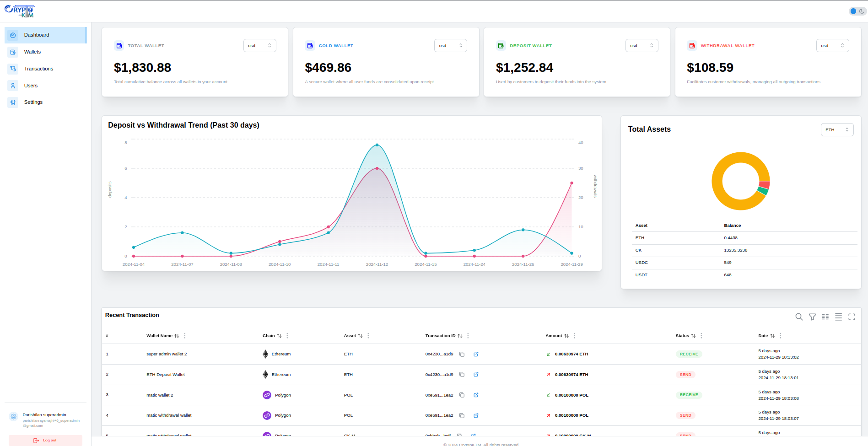Viewport: 868px width, 446px height.
Task: Click the search icon in Recent Transaction
Action: [799, 317]
